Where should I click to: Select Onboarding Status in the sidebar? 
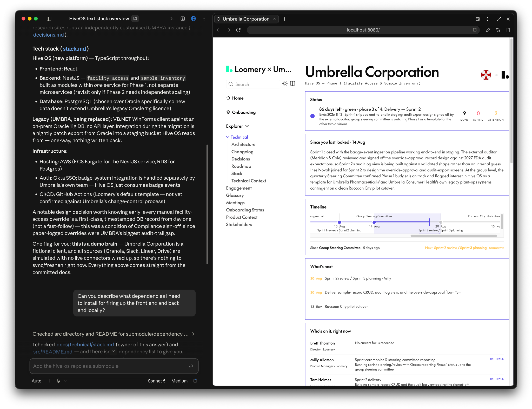(x=245, y=210)
